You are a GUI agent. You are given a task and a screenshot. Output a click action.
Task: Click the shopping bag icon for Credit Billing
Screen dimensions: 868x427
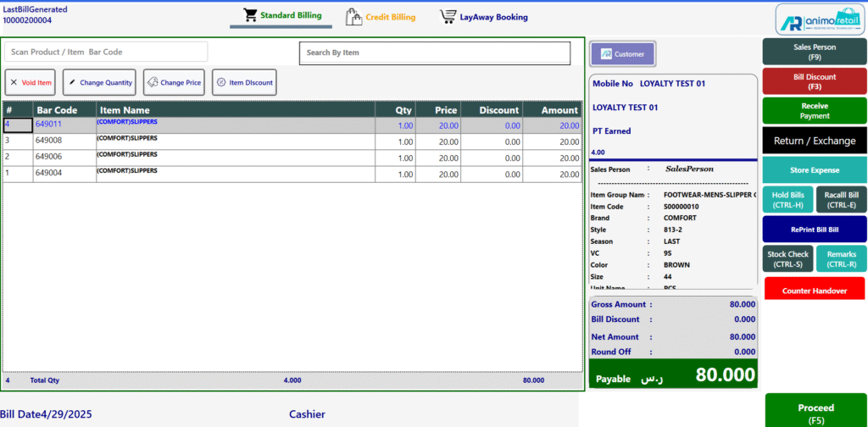[353, 16]
